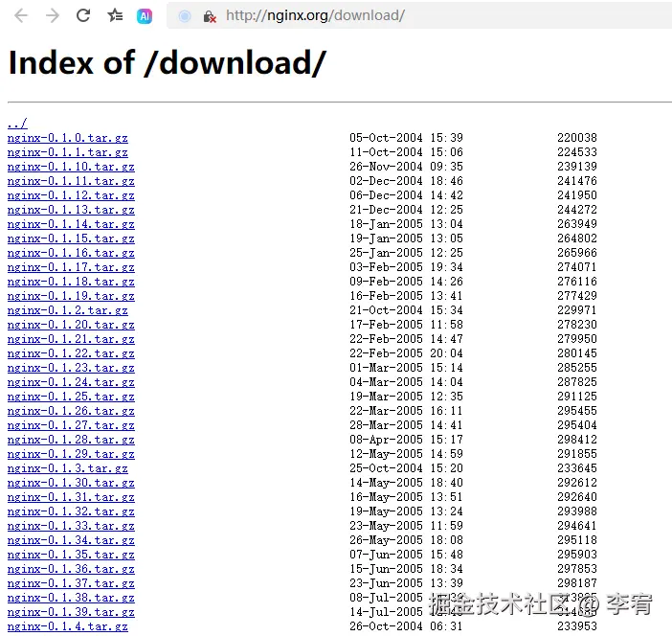Download nginx-0.1.39.tar.gz

point(71,612)
